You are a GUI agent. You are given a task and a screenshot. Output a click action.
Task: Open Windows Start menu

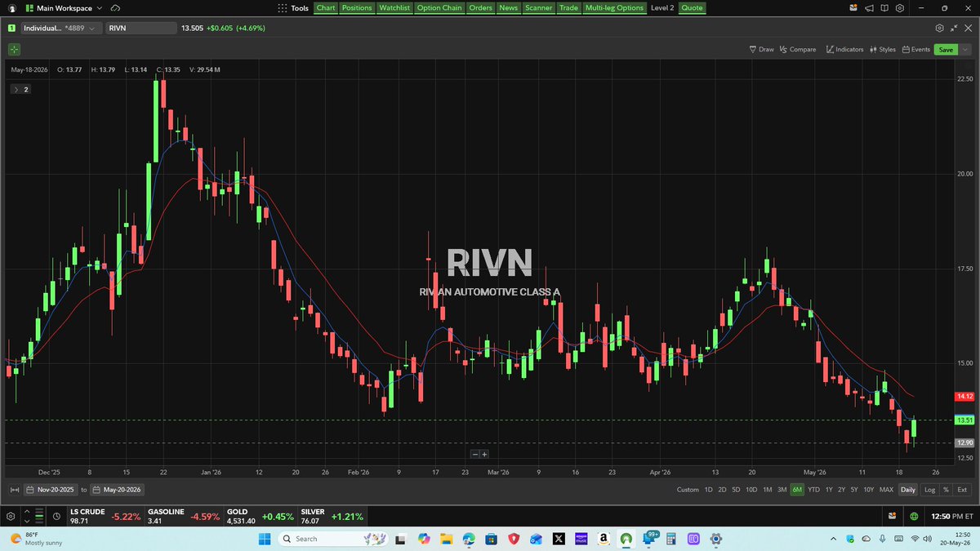264,539
